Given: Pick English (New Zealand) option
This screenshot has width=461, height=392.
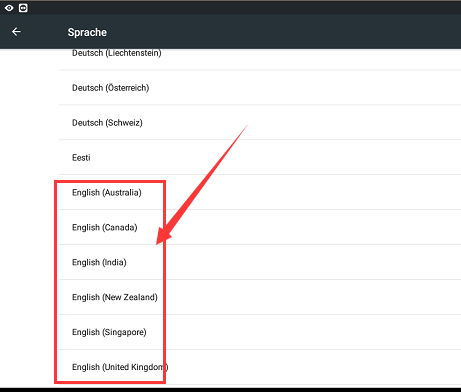Looking at the screenshot, I should point(260,297).
